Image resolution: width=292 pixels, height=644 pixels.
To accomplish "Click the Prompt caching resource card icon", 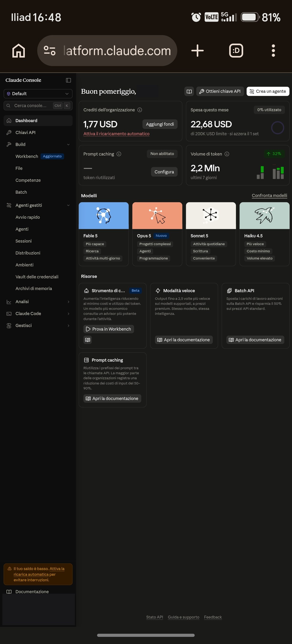I will [86, 360].
